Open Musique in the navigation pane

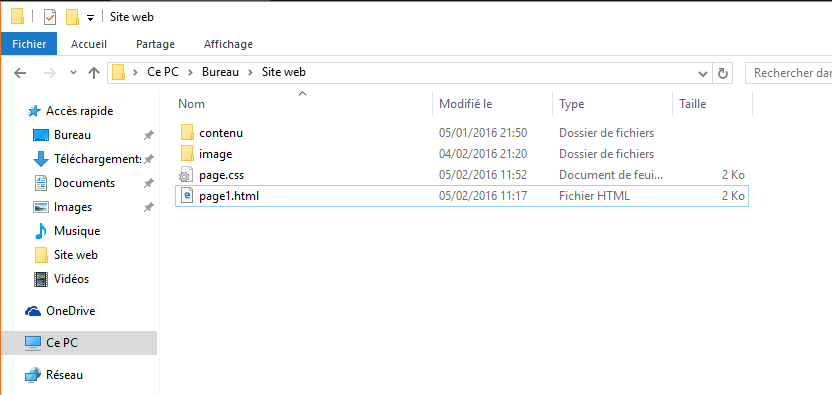tap(77, 231)
